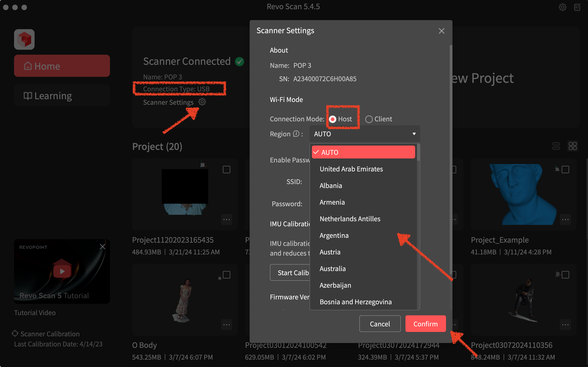The height and width of the screenshot is (367, 588).
Task: Select the Client connection mode
Action: (369, 119)
